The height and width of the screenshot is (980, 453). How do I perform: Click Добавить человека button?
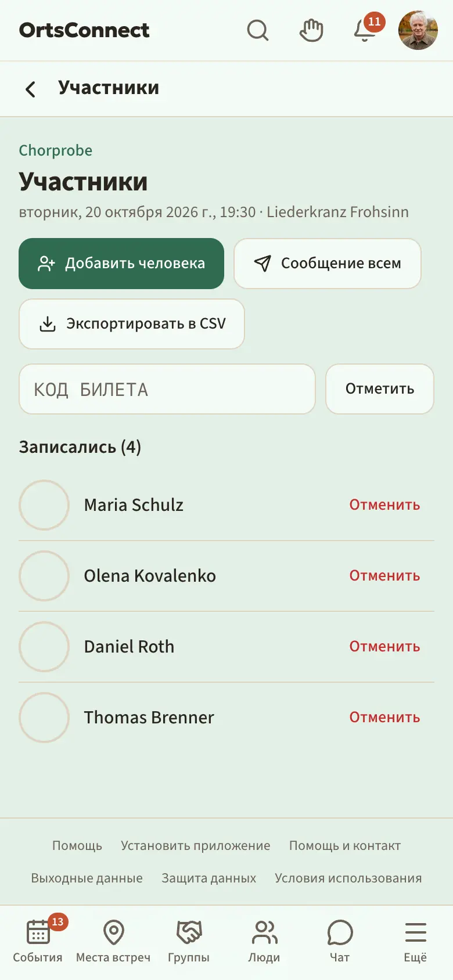pos(121,264)
